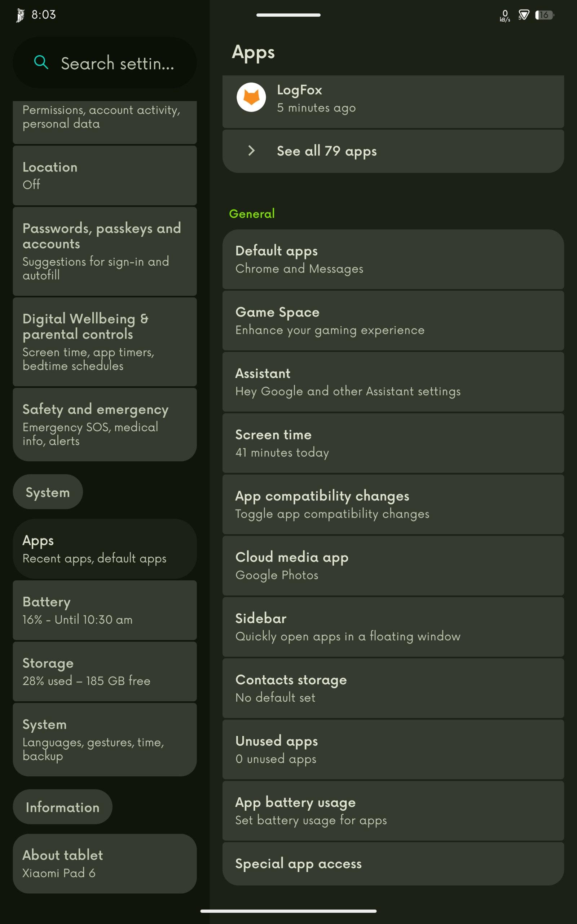Open Screen time entry

pos(393,443)
